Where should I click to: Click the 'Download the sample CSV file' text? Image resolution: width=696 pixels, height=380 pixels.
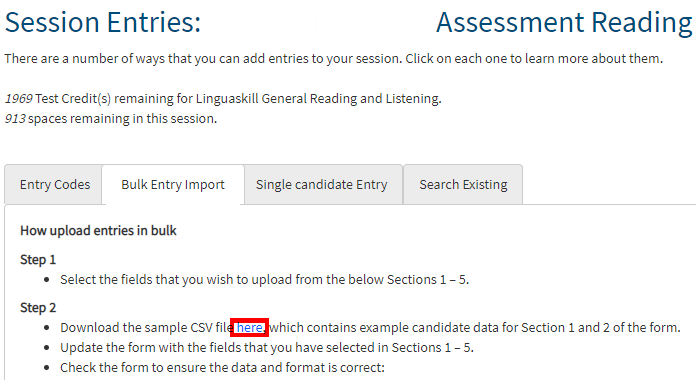pyautogui.click(x=147, y=328)
